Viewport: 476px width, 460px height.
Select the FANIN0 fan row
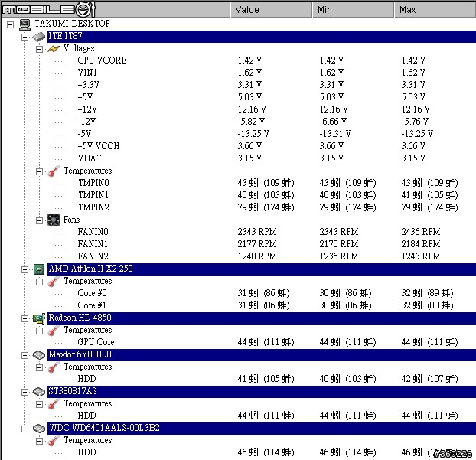coord(93,232)
